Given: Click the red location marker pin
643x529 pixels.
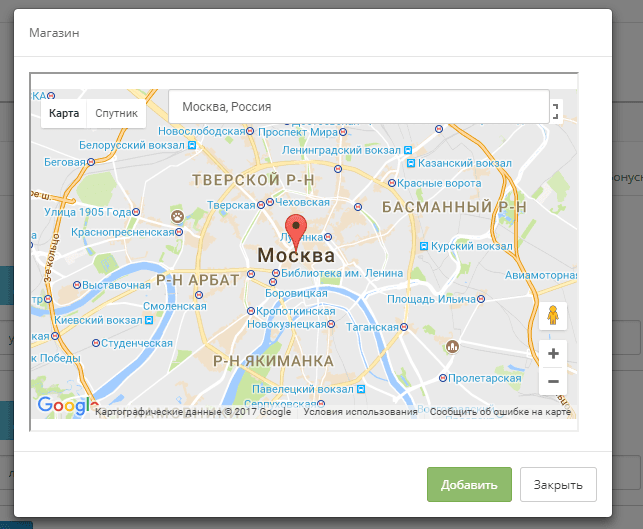Looking at the screenshot, I should click(x=296, y=232).
